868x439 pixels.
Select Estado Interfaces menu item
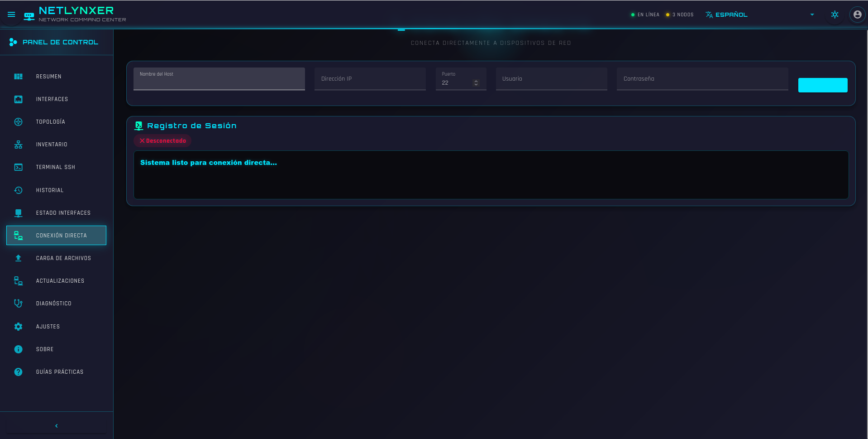click(63, 213)
